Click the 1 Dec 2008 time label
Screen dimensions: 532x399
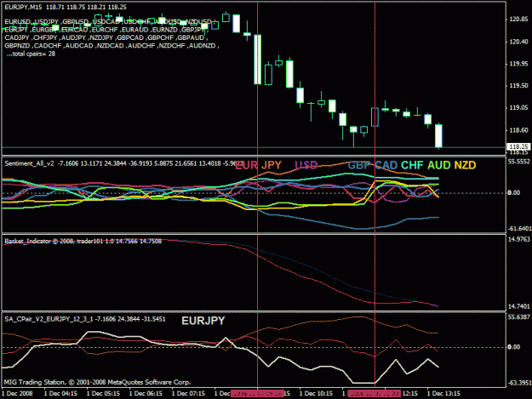[18, 394]
